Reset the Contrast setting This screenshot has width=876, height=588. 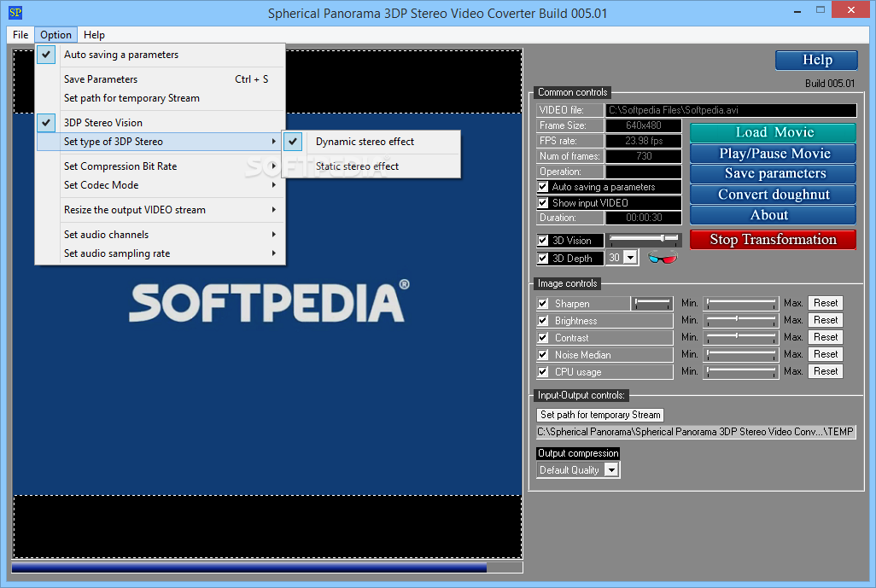click(x=825, y=337)
